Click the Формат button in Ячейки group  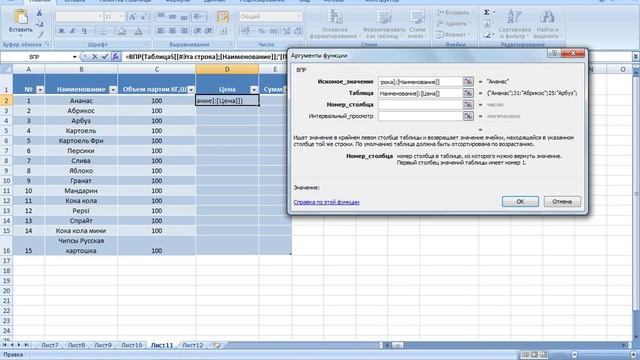[x=452, y=35]
